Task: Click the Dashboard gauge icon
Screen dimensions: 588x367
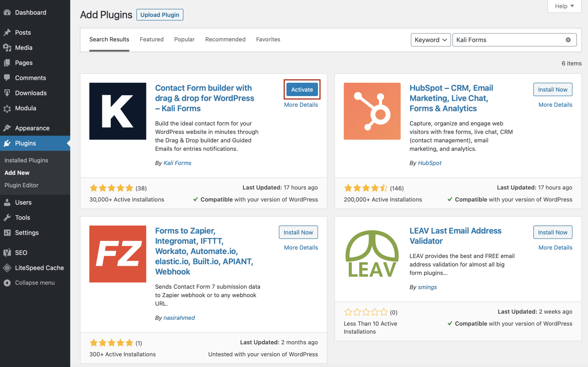Action: pyautogui.click(x=7, y=12)
